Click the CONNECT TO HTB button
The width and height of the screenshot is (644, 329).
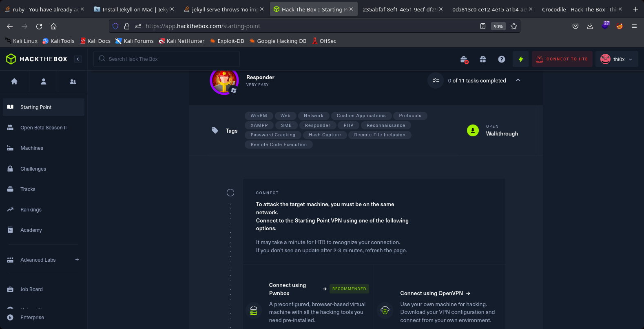562,59
